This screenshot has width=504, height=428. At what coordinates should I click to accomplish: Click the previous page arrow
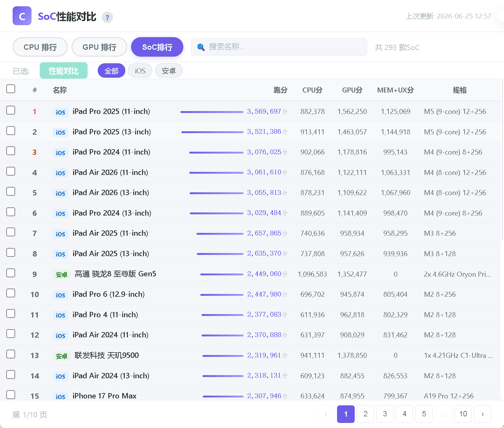tap(326, 414)
